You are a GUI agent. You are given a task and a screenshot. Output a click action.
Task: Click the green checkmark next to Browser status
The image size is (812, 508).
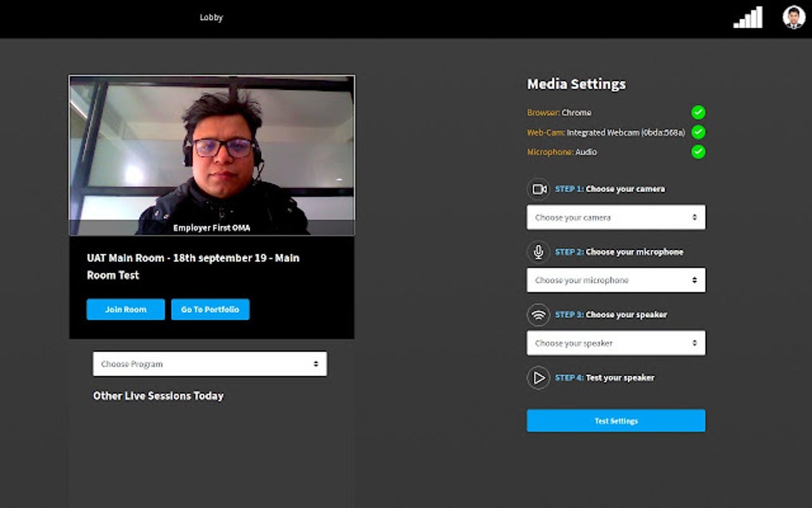pyautogui.click(x=698, y=112)
